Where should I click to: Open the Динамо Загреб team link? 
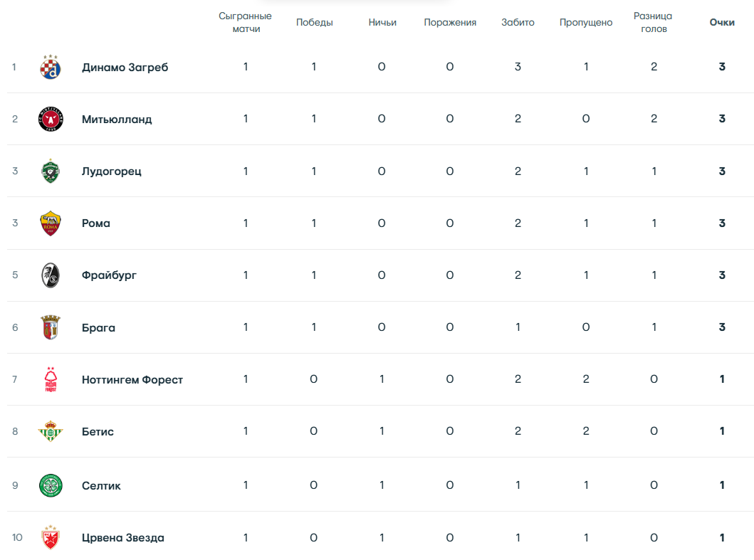(x=125, y=68)
